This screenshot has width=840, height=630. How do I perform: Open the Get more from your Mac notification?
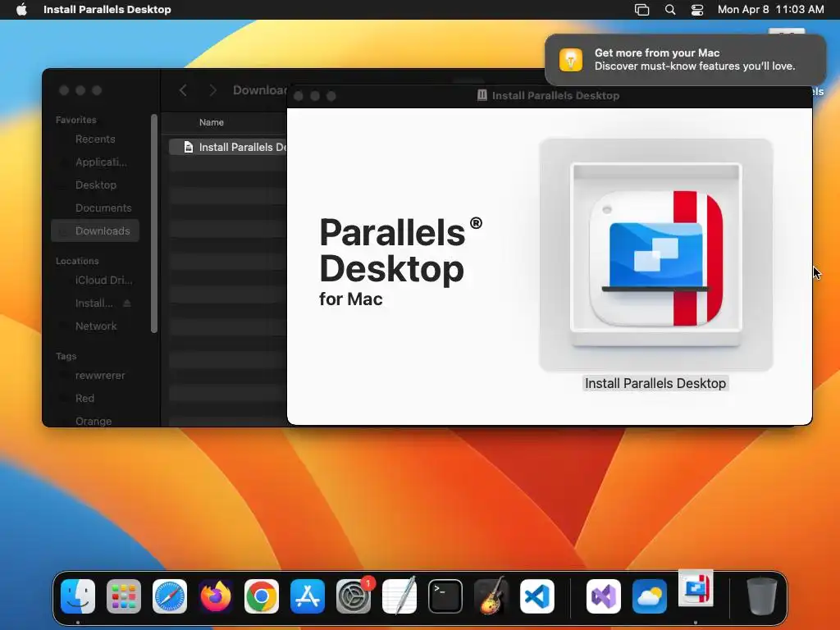tap(685, 59)
